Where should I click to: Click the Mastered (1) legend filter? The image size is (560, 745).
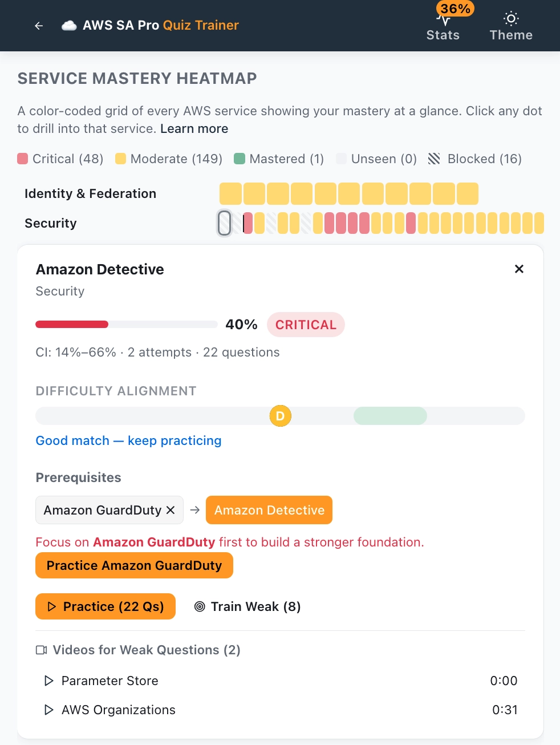278,159
